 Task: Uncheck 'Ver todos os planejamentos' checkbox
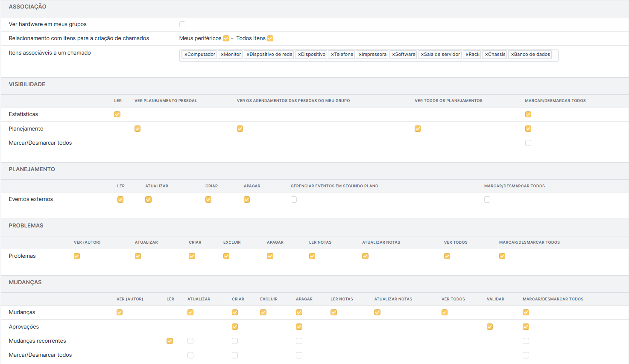[x=418, y=129]
